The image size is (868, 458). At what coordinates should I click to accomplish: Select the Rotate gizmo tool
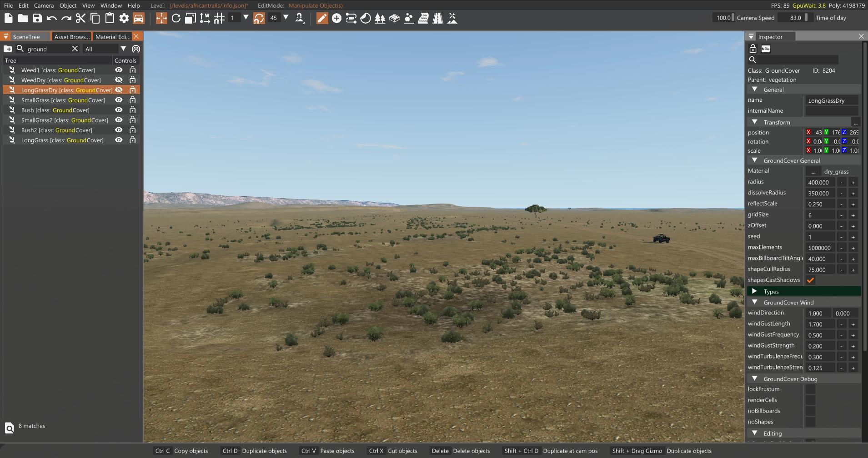tap(176, 18)
